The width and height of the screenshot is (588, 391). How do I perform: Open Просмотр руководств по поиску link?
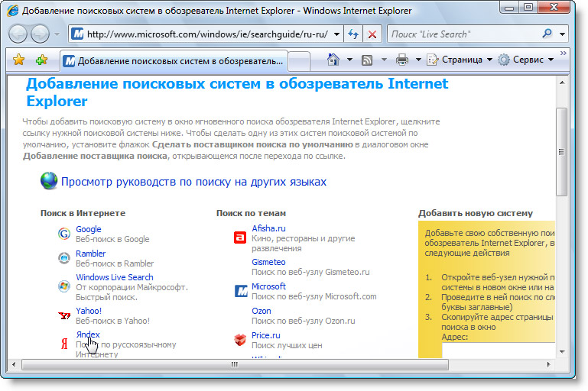pos(193,182)
